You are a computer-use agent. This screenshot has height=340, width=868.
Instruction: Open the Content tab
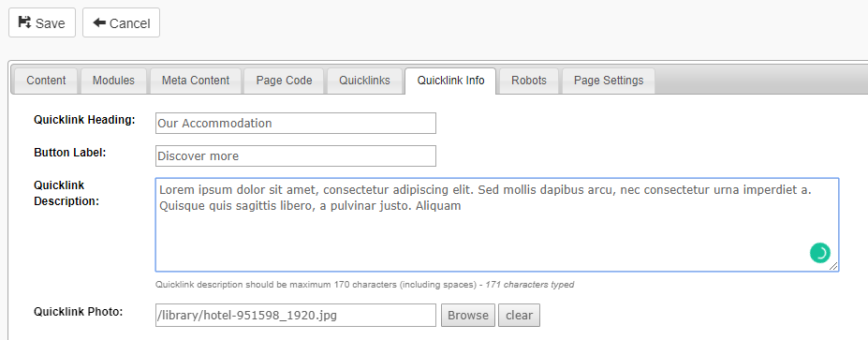(46, 81)
